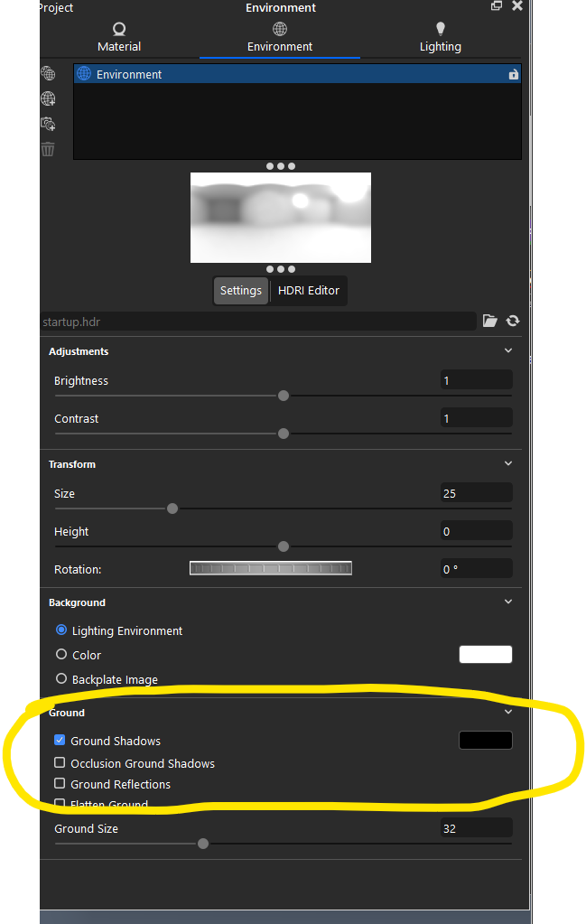This screenshot has width=586, height=924.
Task: Click the Size slider handle
Action: (172, 509)
